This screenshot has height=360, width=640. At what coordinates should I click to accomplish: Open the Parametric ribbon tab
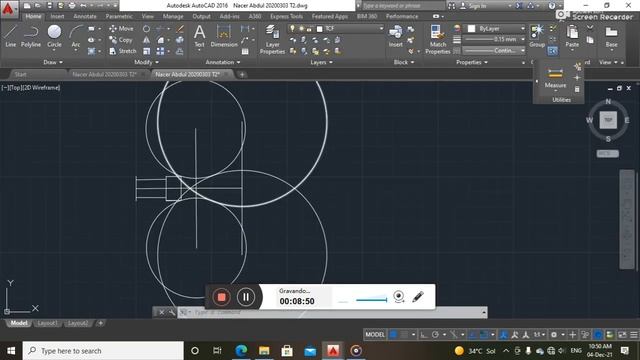[119, 16]
